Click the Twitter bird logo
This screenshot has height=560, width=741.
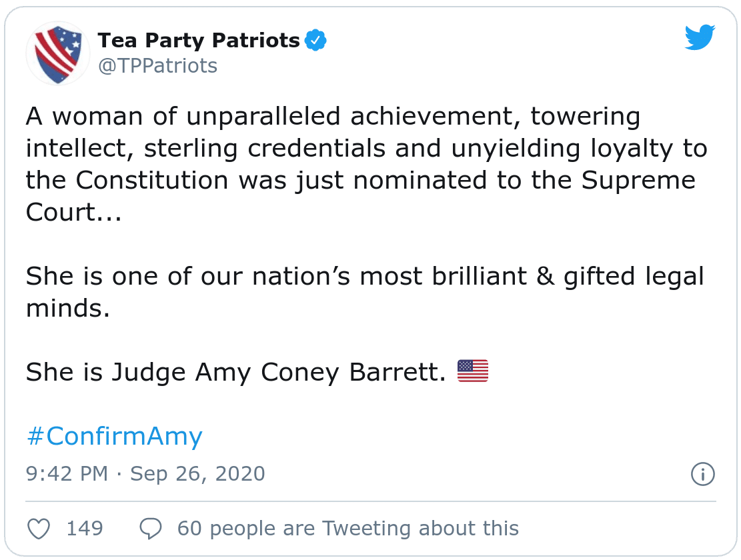coord(700,37)
